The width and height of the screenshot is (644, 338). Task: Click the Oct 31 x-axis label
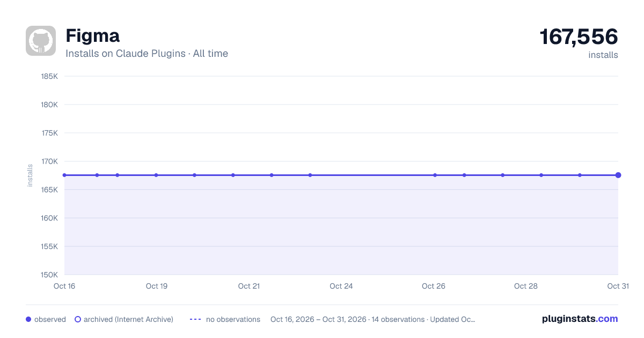pos(618,286)
